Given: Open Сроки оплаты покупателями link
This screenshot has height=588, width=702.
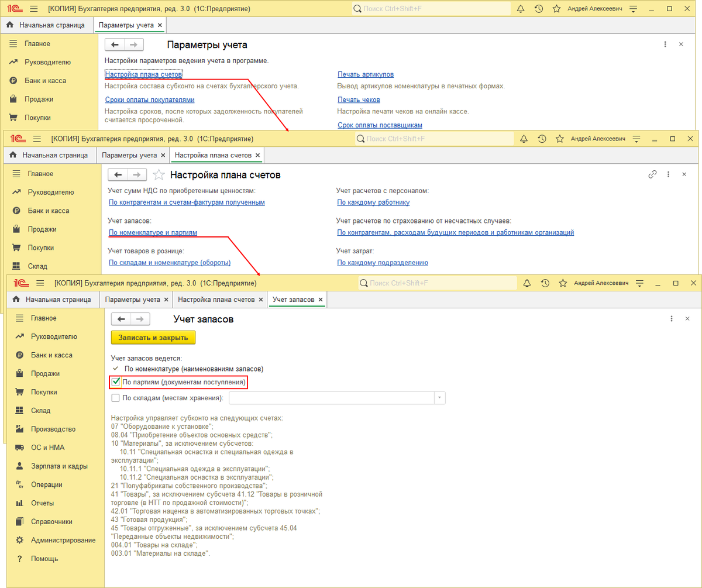Looking at the screenshot, I should [149, 99].
